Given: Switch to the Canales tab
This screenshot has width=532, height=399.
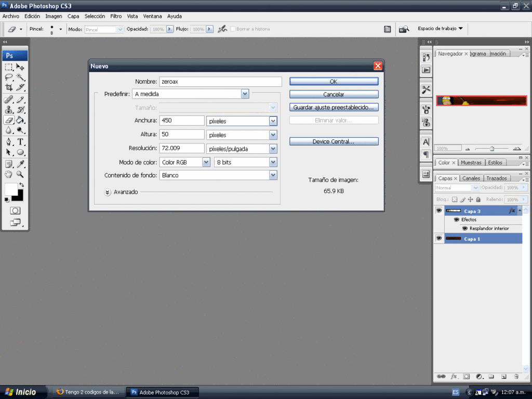Looking at the screenshot, I should (471, 178).
